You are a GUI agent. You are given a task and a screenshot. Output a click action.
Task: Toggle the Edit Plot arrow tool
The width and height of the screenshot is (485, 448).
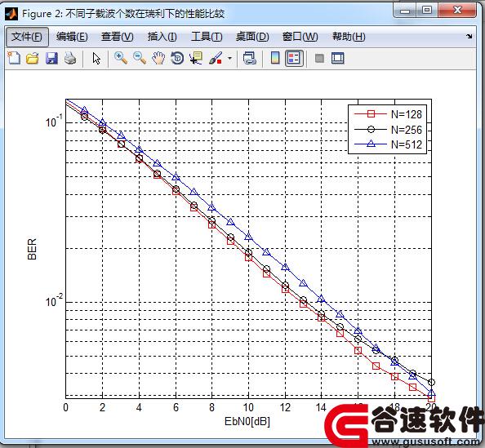(x=96, y=58)
